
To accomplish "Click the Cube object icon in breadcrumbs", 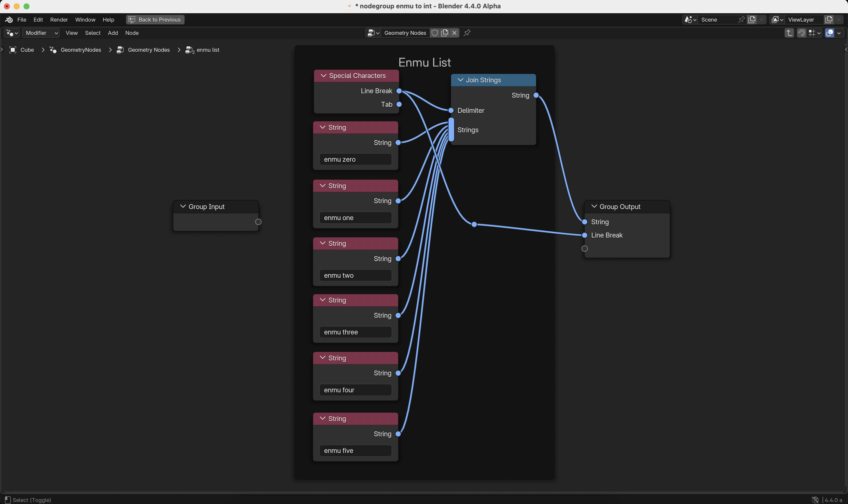I will (x=13, y=50).
